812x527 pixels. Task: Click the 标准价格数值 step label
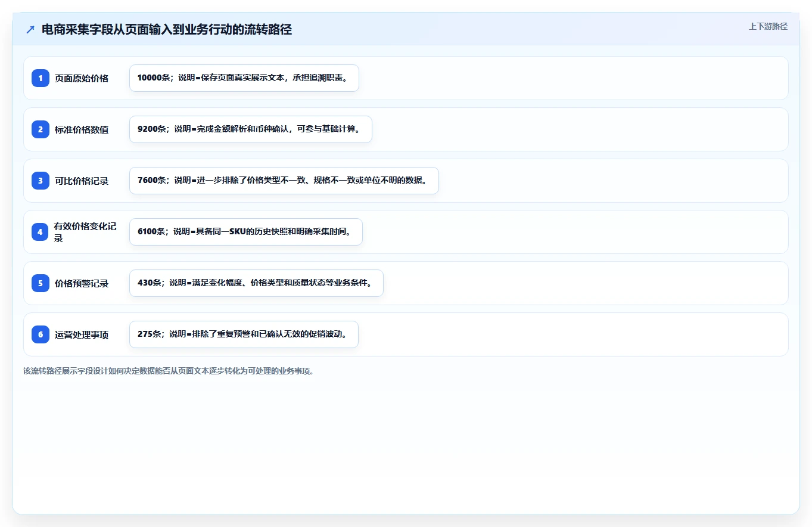click(x=82, y=129)
